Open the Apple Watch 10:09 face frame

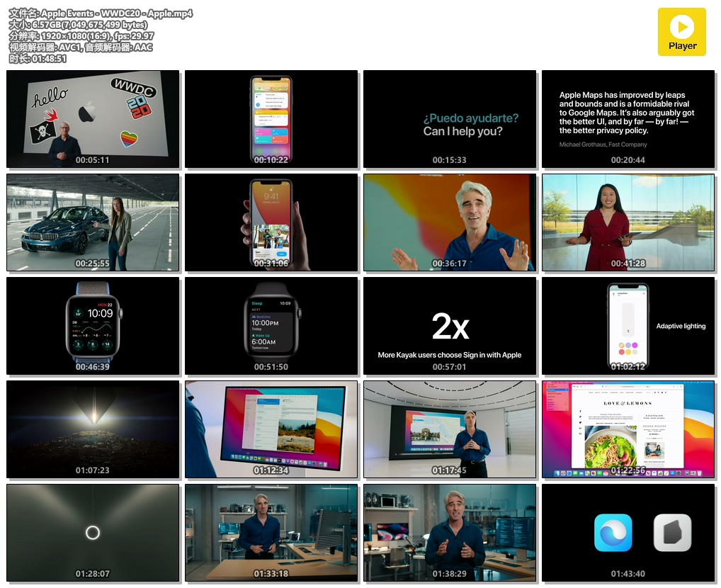tap(93, 326)
